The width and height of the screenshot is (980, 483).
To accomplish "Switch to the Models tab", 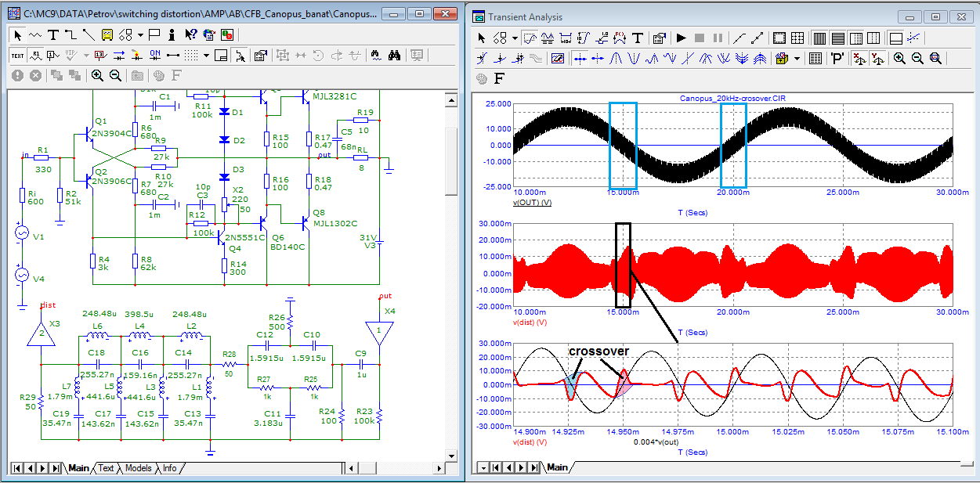I will click(x=138, y=468).
